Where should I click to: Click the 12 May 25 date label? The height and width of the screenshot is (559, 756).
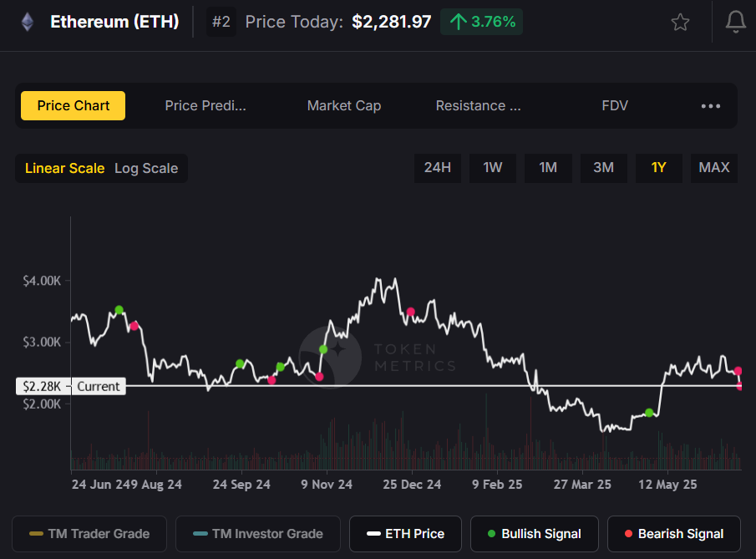tap(667, 485)
